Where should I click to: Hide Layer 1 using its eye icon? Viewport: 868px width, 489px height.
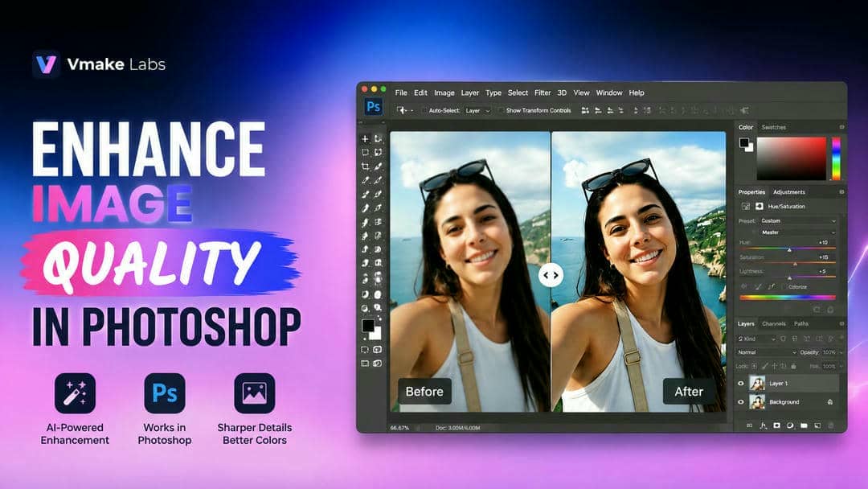coord(741,383)
